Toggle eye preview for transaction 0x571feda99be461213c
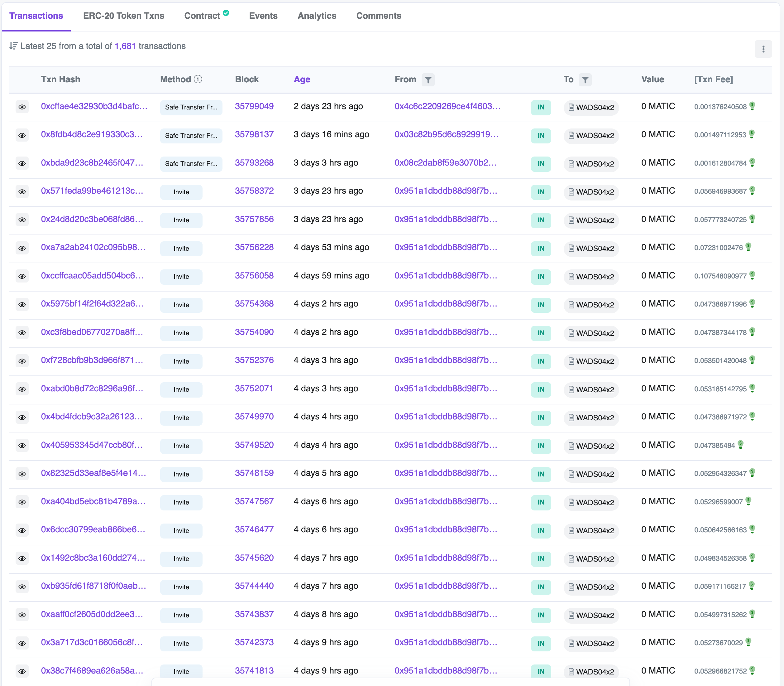 (x=22, y=192)
